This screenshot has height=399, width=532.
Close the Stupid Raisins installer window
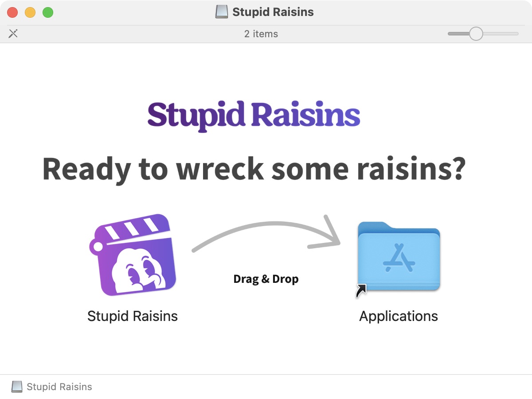(12, 12)
